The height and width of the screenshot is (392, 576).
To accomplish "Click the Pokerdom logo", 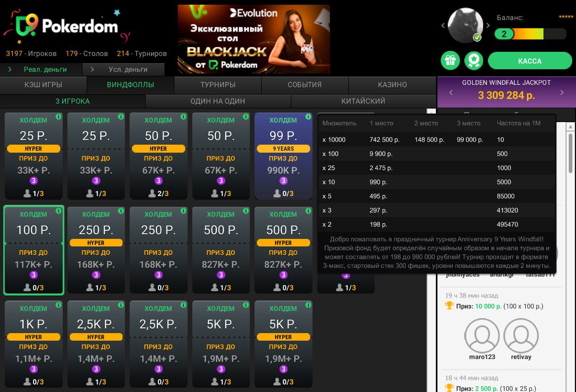I will tap(66, 27).
